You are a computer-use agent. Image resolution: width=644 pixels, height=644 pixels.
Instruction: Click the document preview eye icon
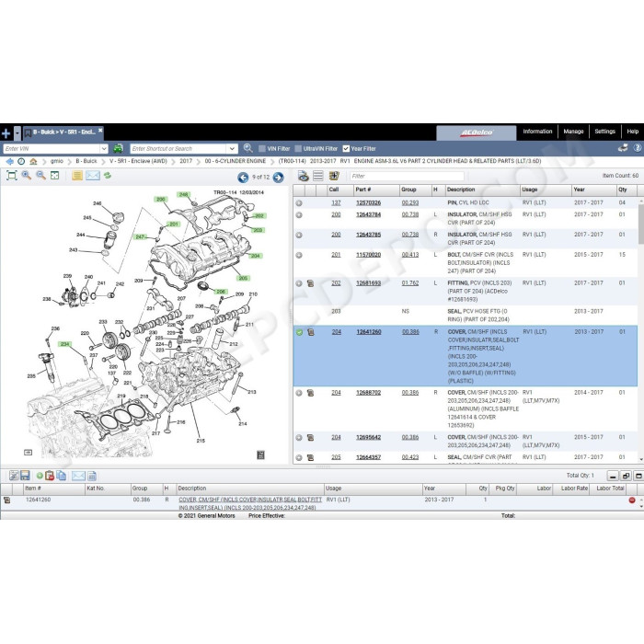[304, 177]
